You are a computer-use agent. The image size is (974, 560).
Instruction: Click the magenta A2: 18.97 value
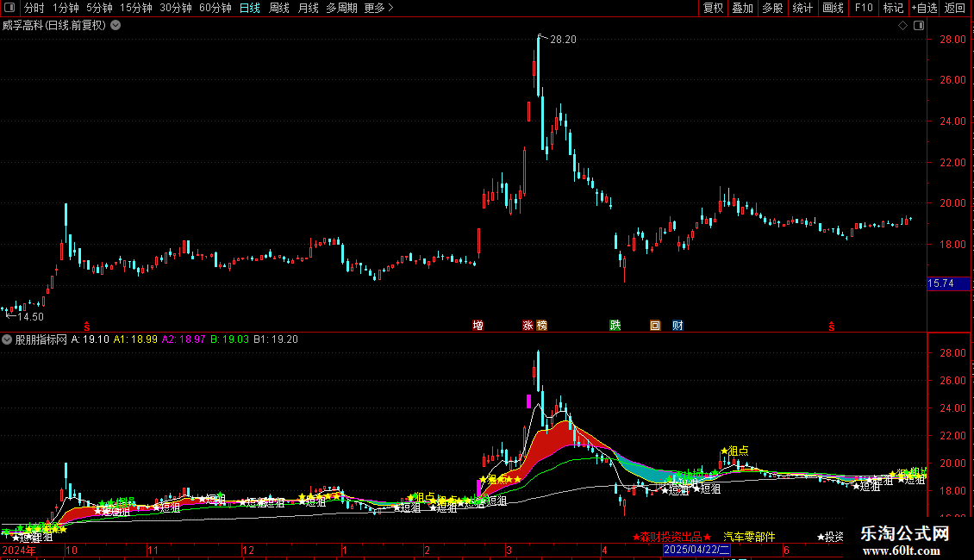(184, 339)
